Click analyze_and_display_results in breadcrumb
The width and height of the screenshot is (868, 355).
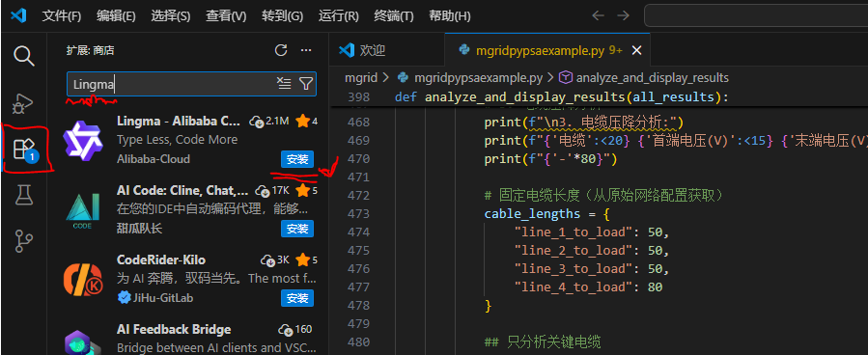pyautogui.click(x=652, y=77)
